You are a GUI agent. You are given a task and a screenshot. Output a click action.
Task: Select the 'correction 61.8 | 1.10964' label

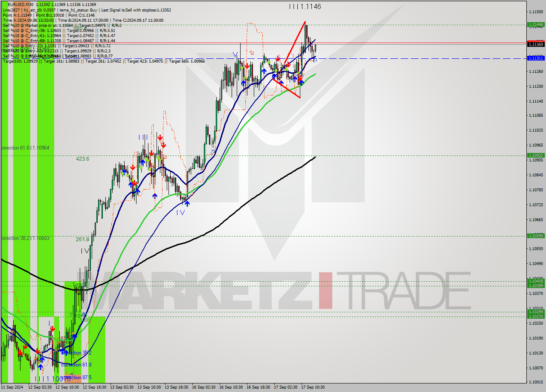(x=25, y=148)
